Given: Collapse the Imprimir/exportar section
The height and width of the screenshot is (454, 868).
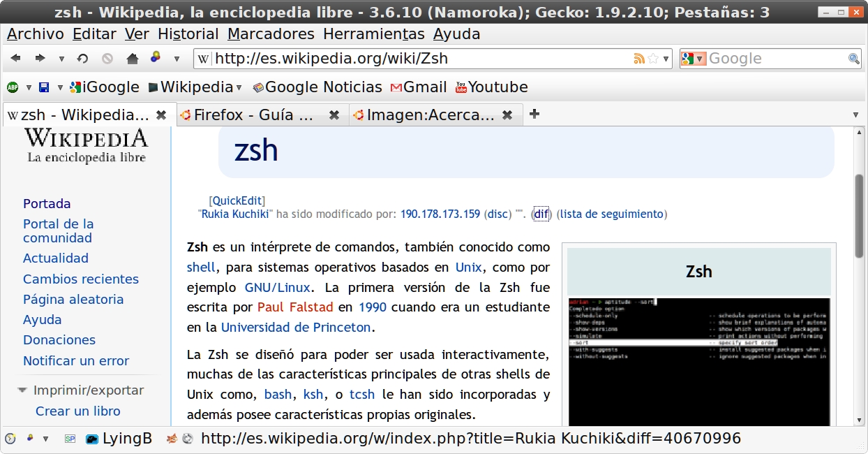Looking at the screenshot, I should tap(23, 390).
